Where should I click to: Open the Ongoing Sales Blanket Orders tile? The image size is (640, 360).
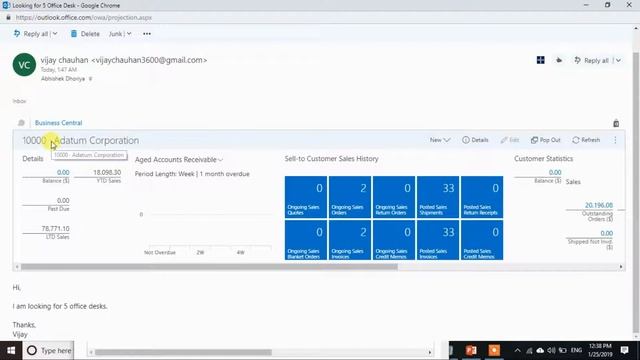[306, 240]
